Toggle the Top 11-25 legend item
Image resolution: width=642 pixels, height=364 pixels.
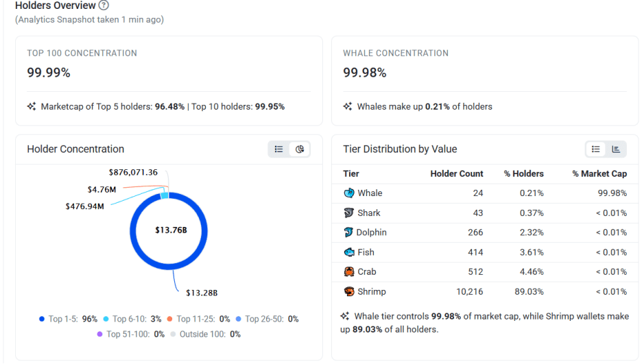pyautogui.click(x=198, y=319)
